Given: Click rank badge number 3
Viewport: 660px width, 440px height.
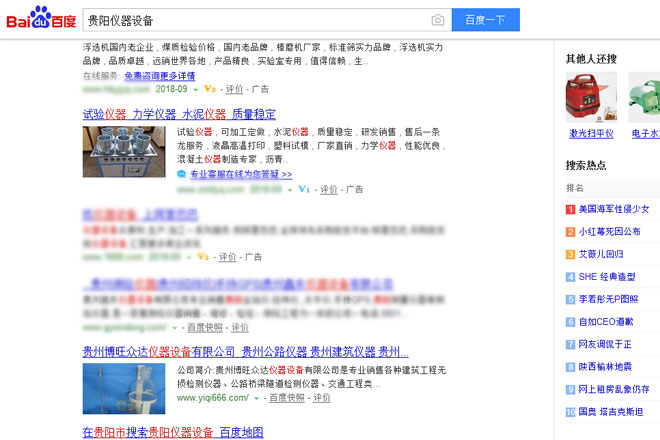Looking at the screenshot, I should coord(570,254).
